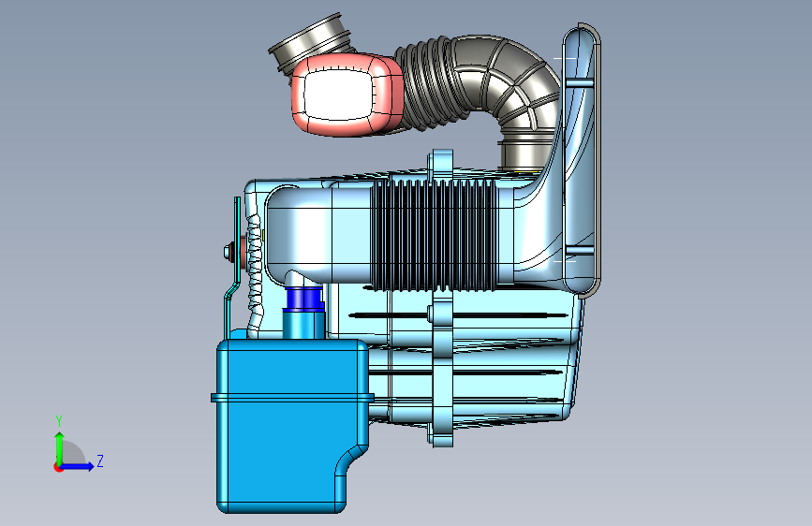This screenshot has width=812, height=526.
Task: Click the Y axis label
Action: pos(59,421)
